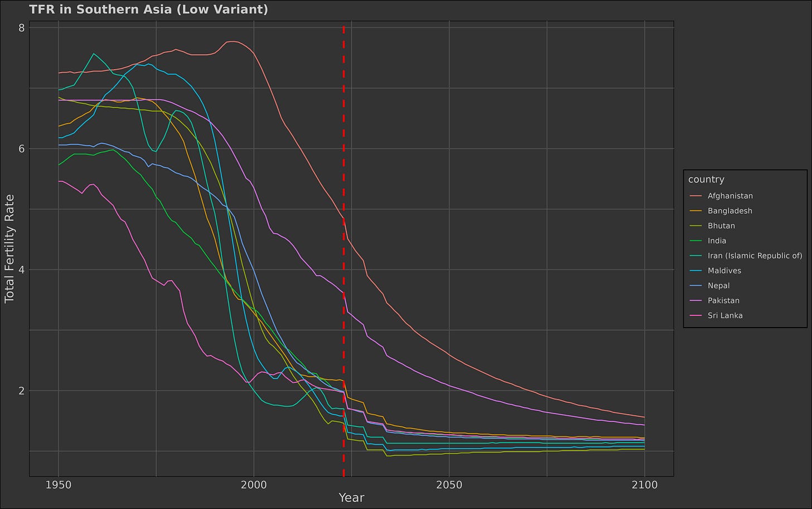
Task: Click the 2050 x-axis tick label
Action: [449, 484]
